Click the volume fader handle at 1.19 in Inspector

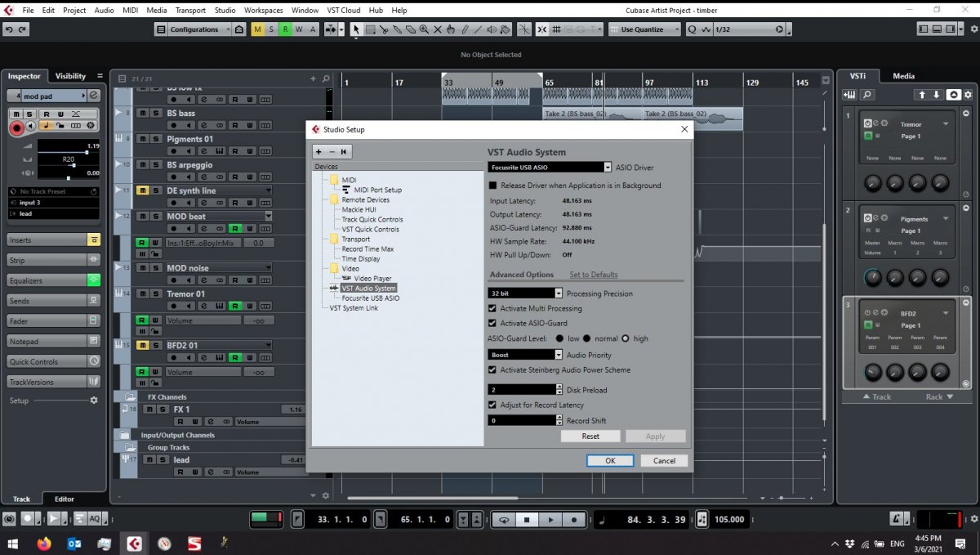(87, 151)
